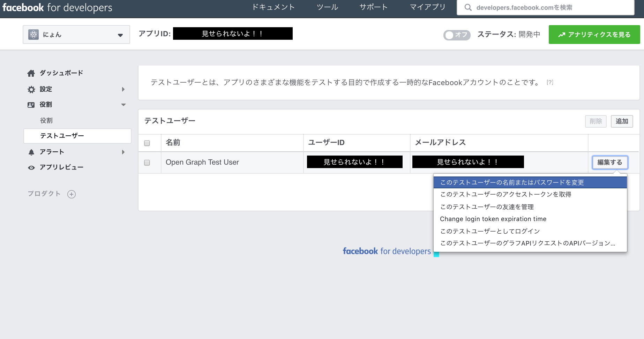
Task: Click the アラート bell icon
Action: [x=31, y=152]
